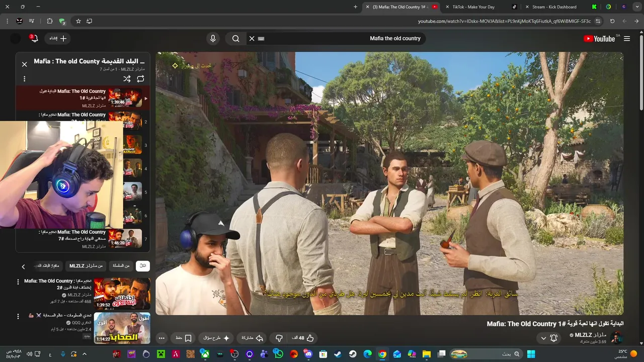Open Xbox app from the taskbar
This screenshot has width=644, height=362.
coord(205,354)
